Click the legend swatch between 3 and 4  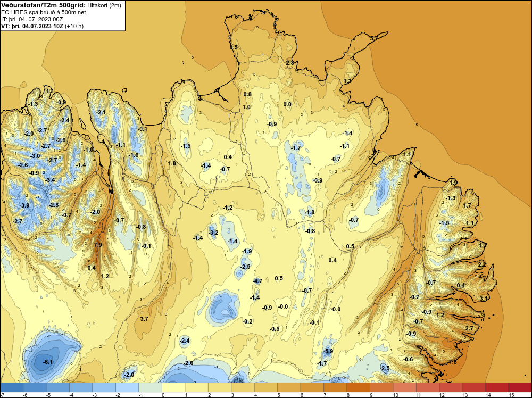(x=243, y=387)
